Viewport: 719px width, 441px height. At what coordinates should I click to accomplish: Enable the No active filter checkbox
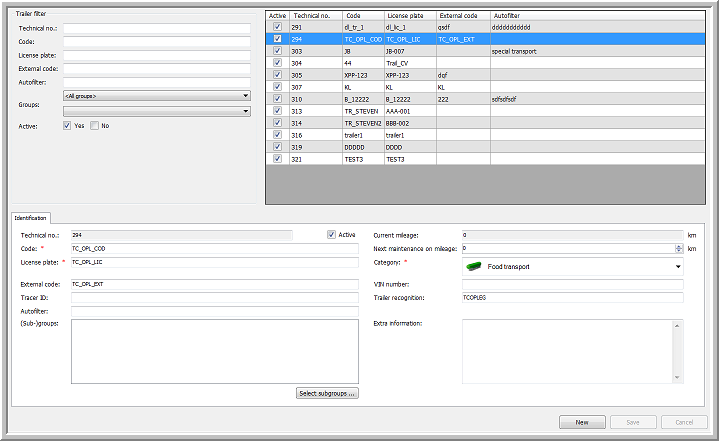click(x=94, y=126)
